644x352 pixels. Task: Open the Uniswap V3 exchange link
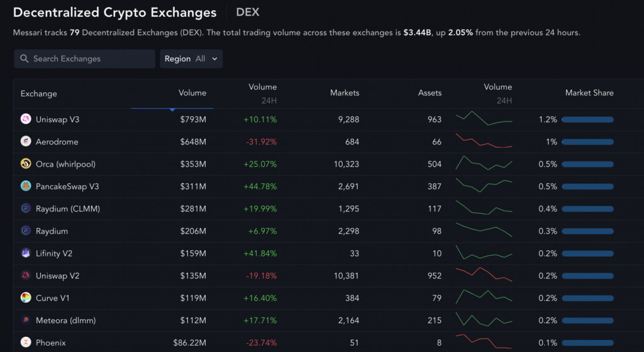tap(57, 119)
